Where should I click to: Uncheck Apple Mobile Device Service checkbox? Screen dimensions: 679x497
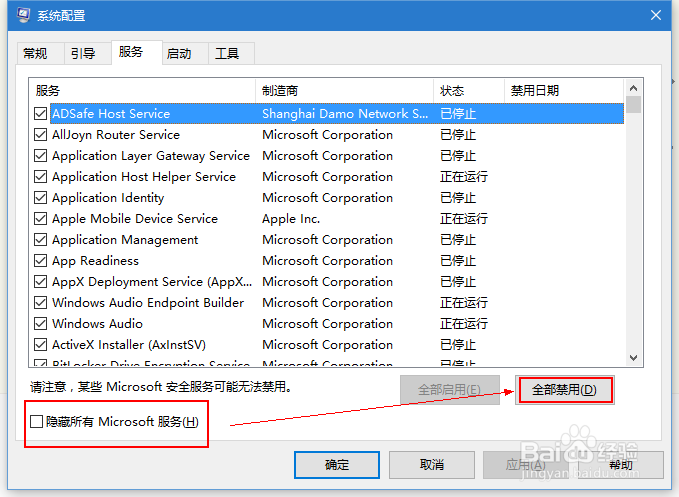pyautogui.click(x=40, y=219)
